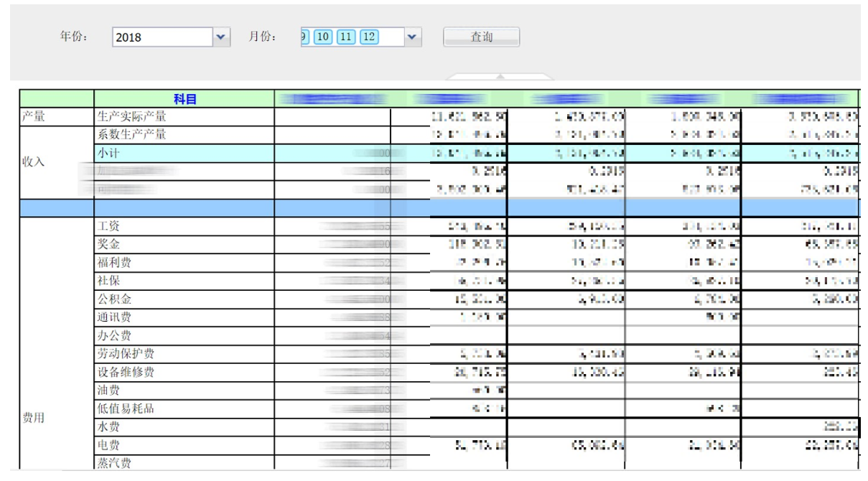Click the 设备维修费 row label
Screen dimensions: 868x481
click(126, 373)
